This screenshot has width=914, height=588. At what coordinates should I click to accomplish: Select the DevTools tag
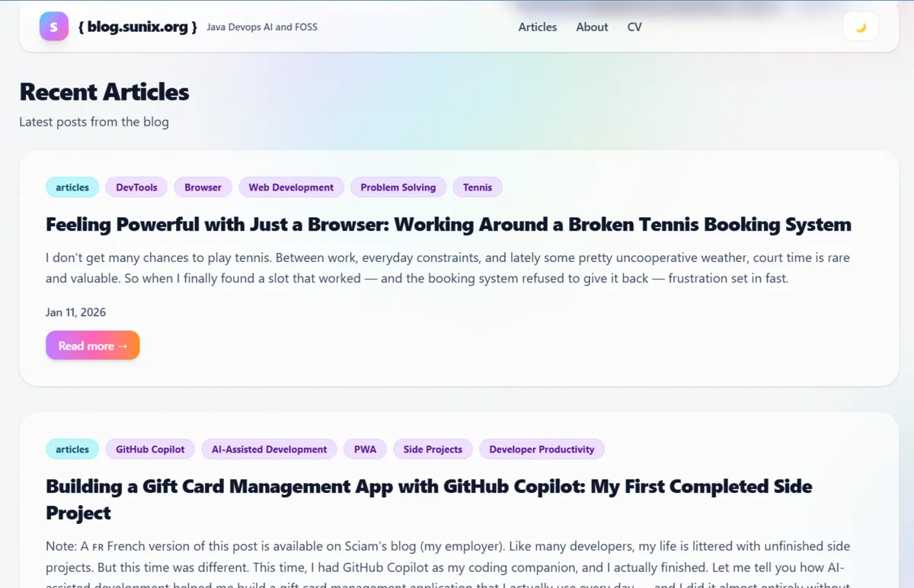[136, 187]
